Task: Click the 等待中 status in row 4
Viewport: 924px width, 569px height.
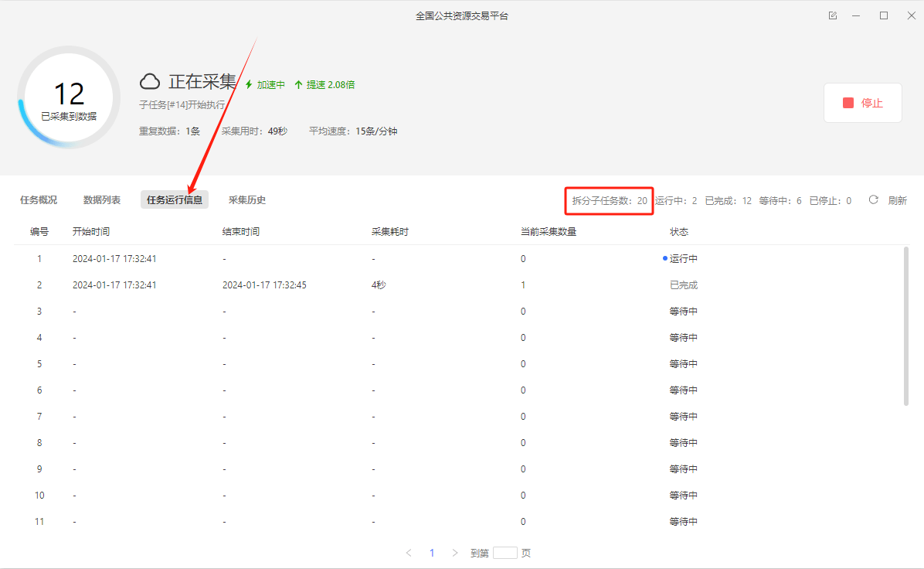Action: pos(683,337)
